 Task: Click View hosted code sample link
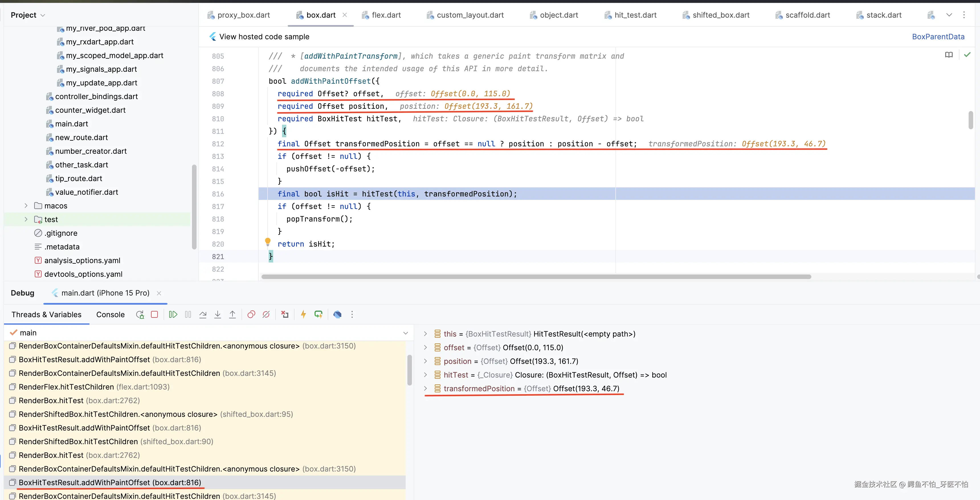point(264,37)
